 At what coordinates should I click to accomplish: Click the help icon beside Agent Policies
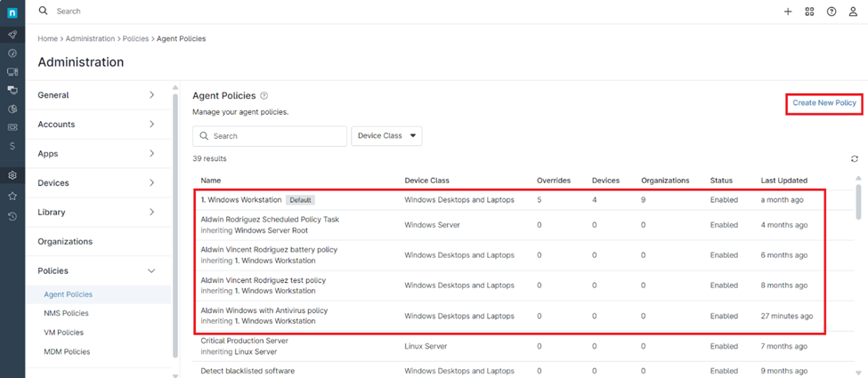264,96
